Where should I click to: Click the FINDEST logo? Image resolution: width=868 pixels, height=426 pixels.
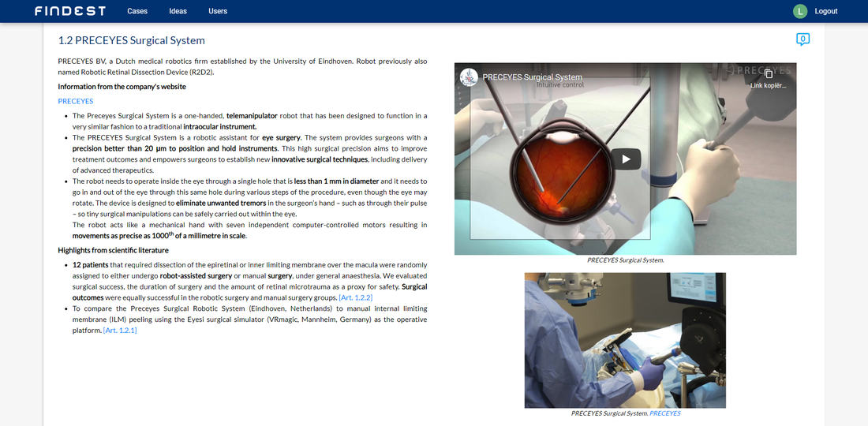70,11
